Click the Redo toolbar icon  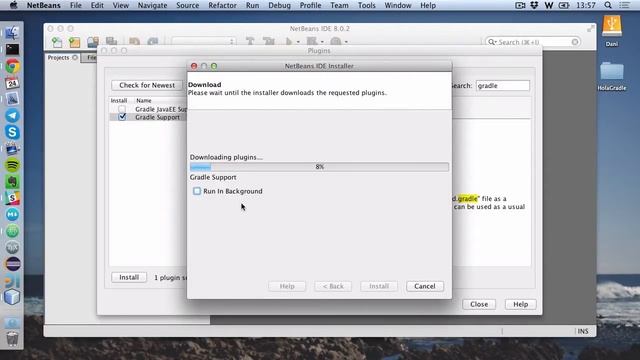coord(153,42)
